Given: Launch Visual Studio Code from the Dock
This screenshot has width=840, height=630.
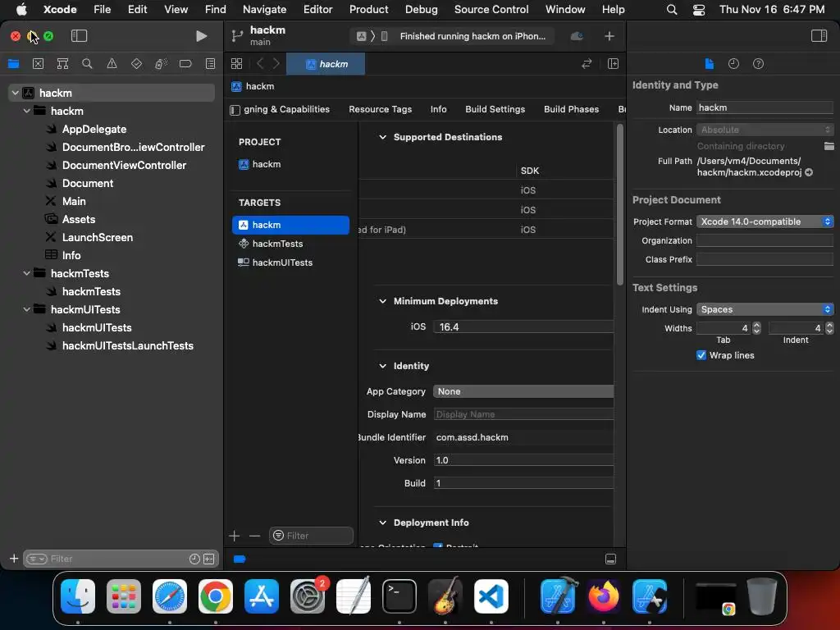Looking at the screenshot, I should [x=491, y=596].
